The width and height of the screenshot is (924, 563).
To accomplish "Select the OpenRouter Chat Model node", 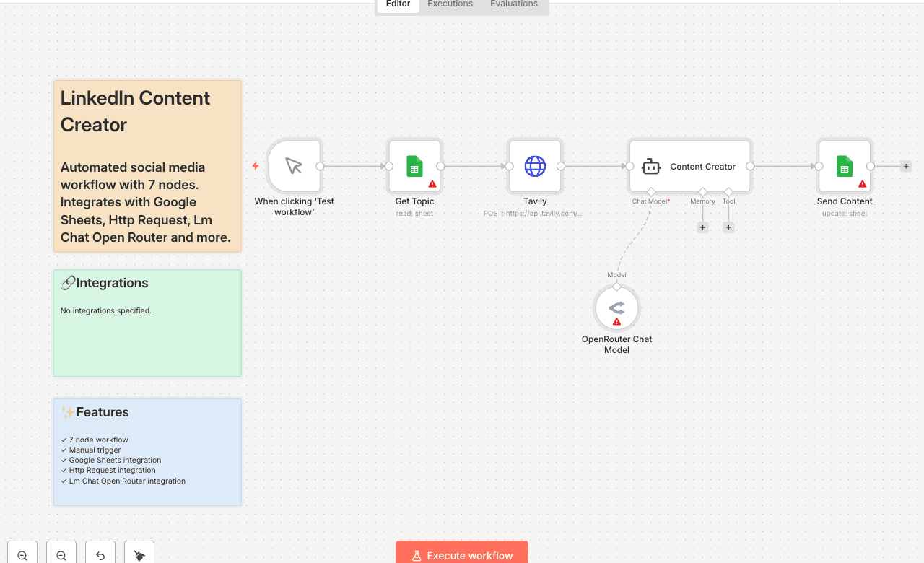I will tap(616, 307).
